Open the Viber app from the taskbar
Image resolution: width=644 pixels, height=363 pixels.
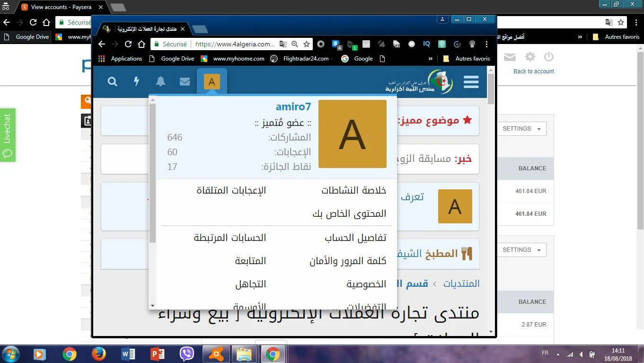pyautogui.click(x=187, y=354)
